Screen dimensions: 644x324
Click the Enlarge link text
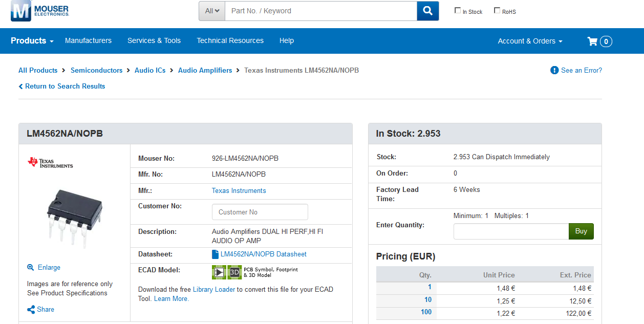49,267
